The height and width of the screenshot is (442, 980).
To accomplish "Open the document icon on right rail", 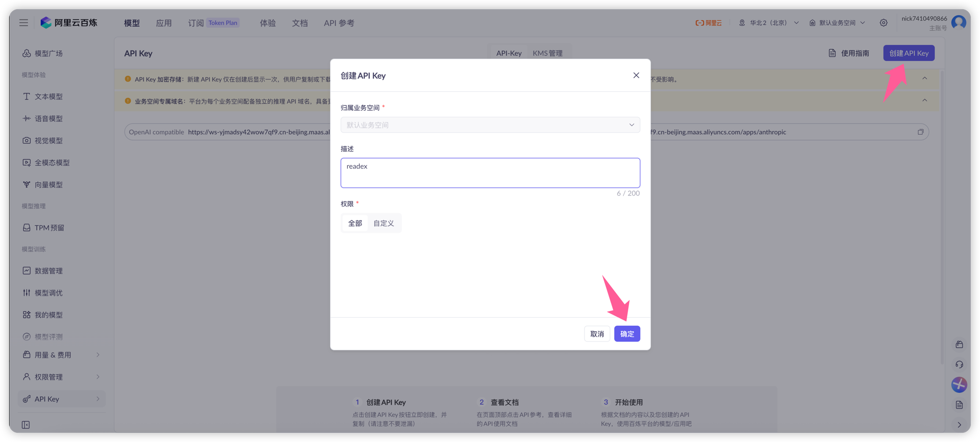I will [x=959, y=405].
